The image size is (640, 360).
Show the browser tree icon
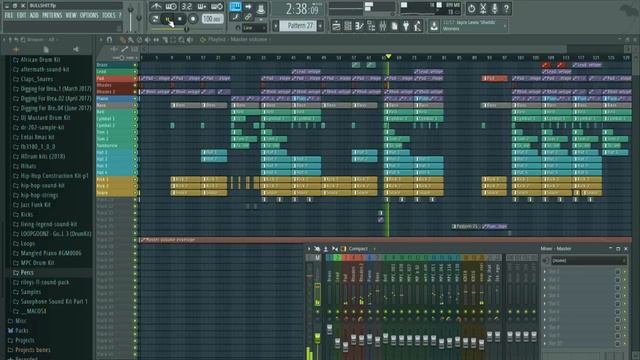(x=371, y=26)
